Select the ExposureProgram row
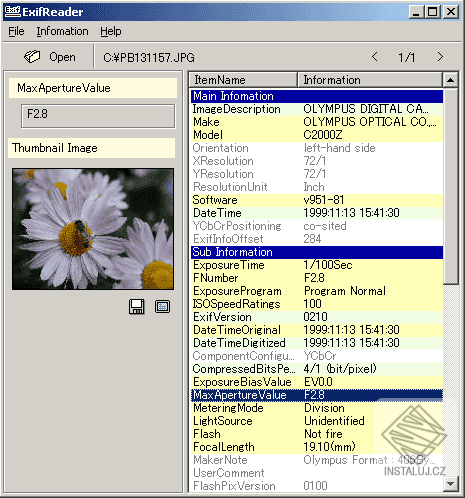Viewport: 465px width, 498px height. click(317, 291)
